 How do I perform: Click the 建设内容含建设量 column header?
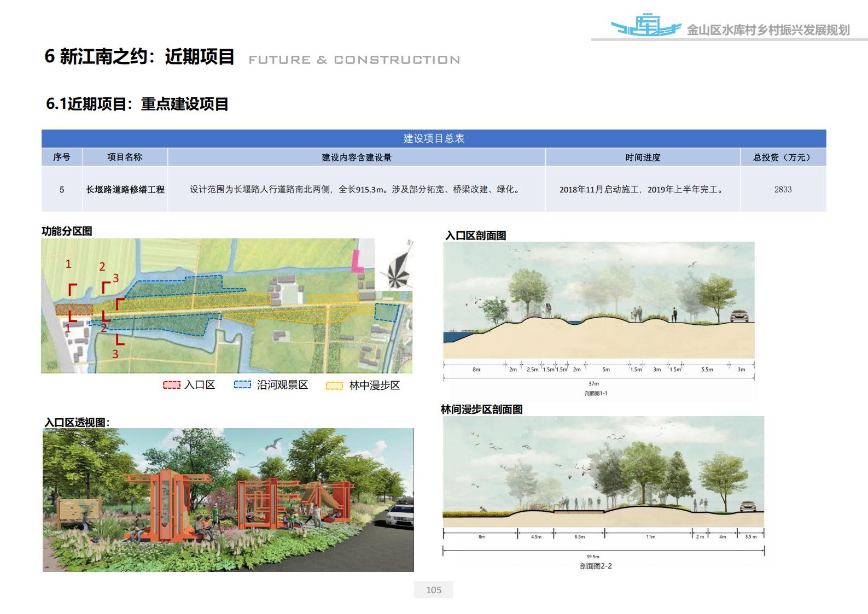[x=357, y=157]
